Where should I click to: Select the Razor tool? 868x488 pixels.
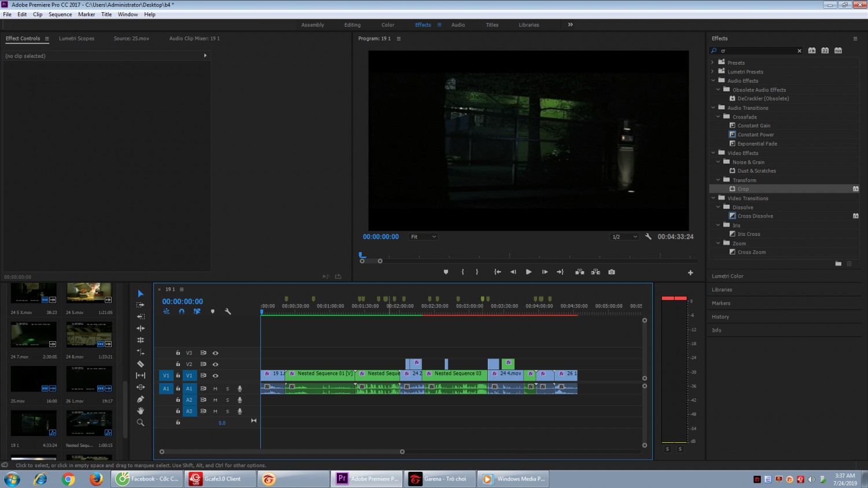pos(140,364)
